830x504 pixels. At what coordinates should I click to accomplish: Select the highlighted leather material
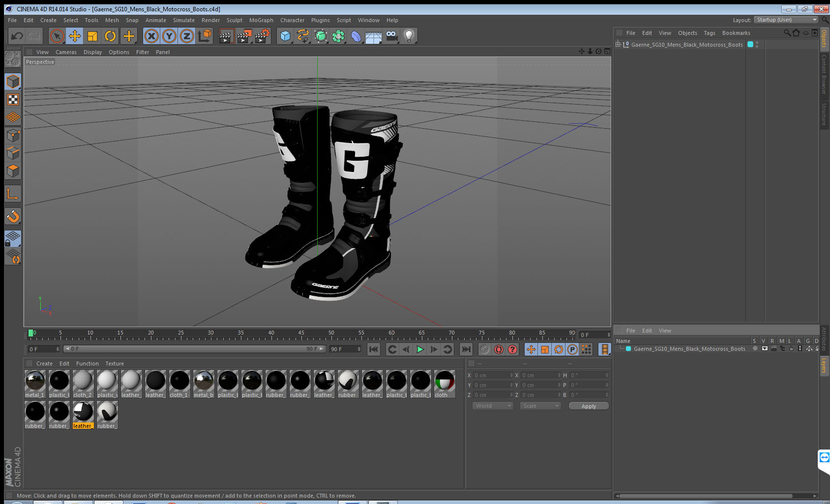[83, 415]
